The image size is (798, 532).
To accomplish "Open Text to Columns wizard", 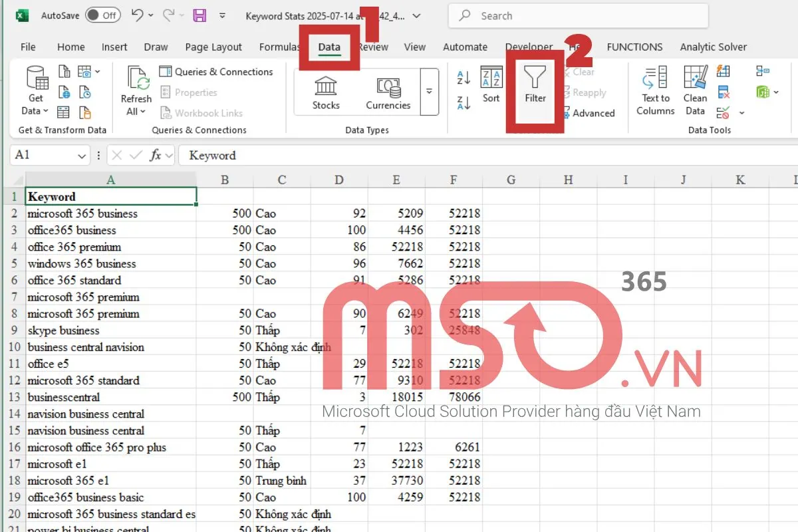I will [655, 92].
